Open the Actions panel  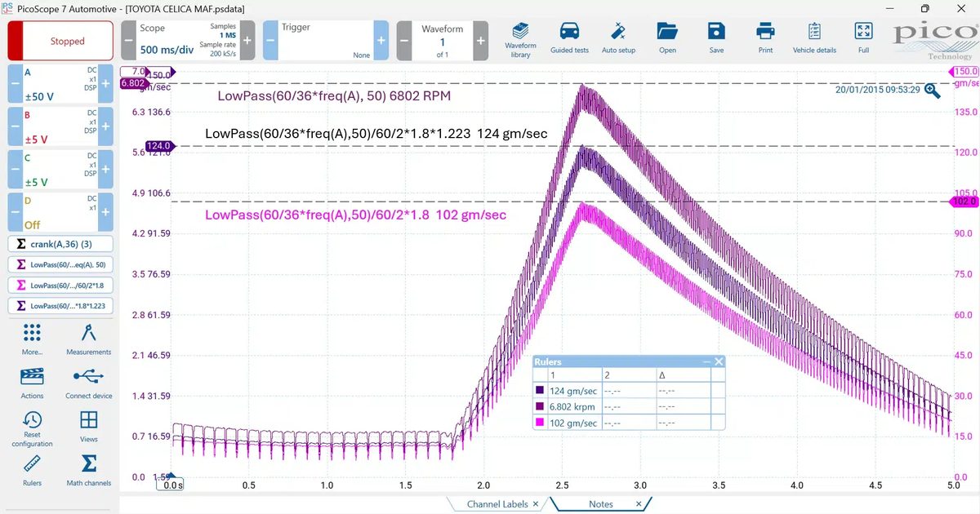point(32,383)
